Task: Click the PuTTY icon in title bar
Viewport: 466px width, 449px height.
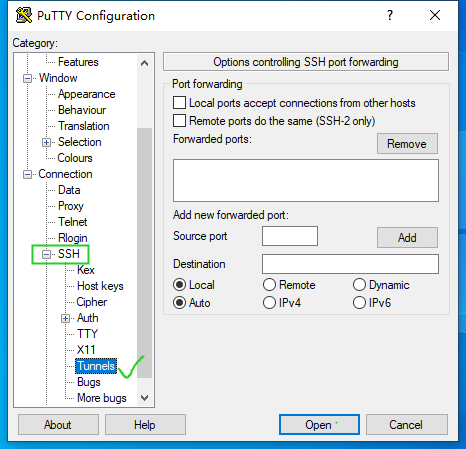Action: [24, 15]
